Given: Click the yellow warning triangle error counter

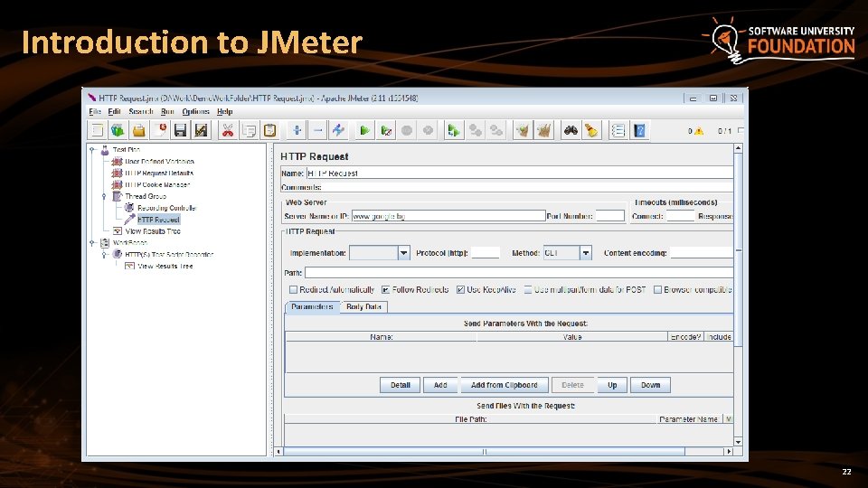Looking at the screenshot, I should point(699,131).
